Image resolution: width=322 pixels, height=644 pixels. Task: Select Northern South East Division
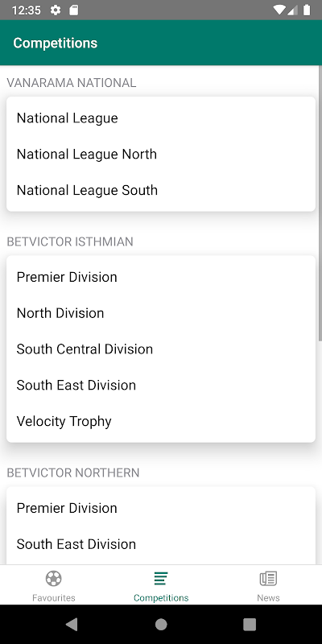[161, 544]
